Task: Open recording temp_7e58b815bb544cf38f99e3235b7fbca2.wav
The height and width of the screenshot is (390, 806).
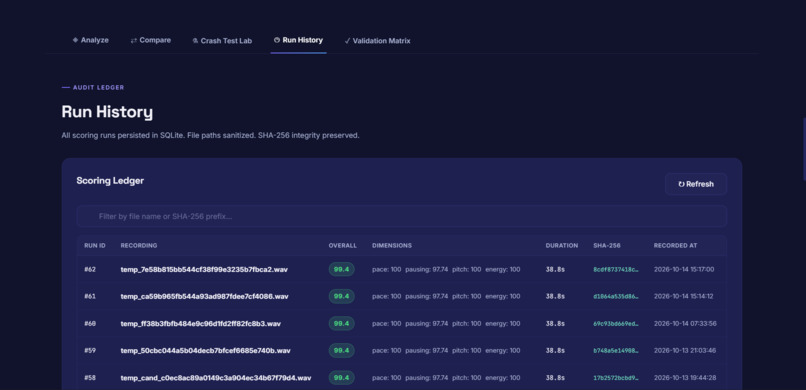Action: click(x=204, y=269)
